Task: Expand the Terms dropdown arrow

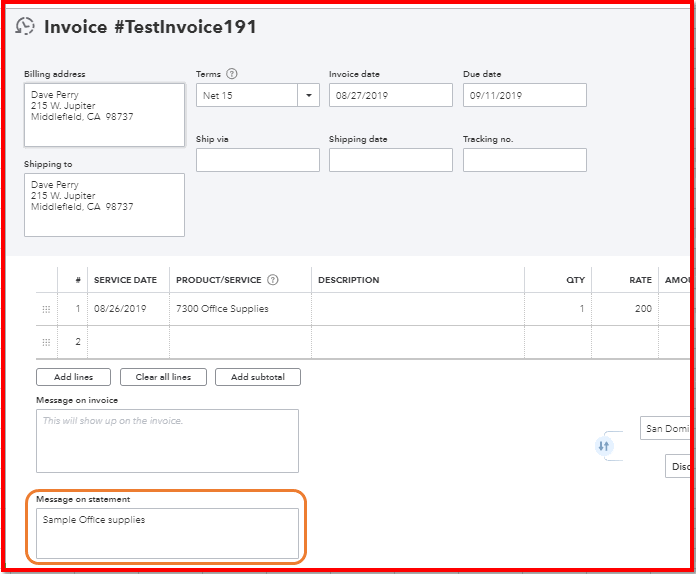Action: 308,96
